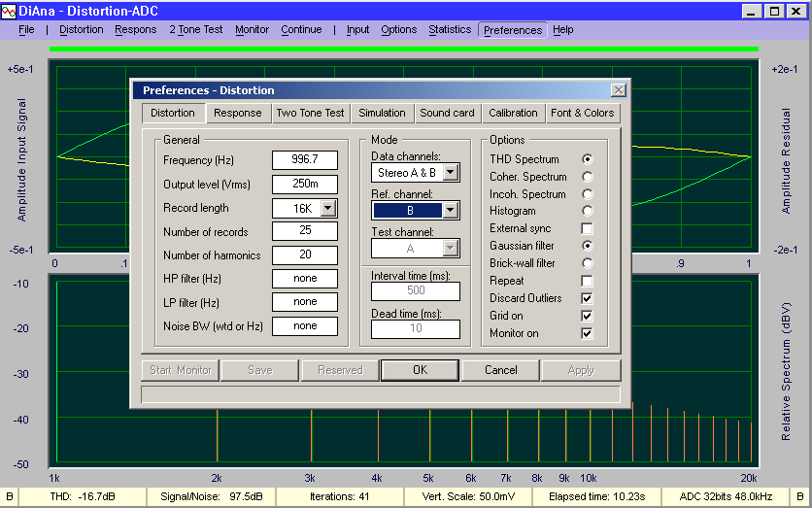
Task: Maximize the DiAna window
Action: pos(774,11)
